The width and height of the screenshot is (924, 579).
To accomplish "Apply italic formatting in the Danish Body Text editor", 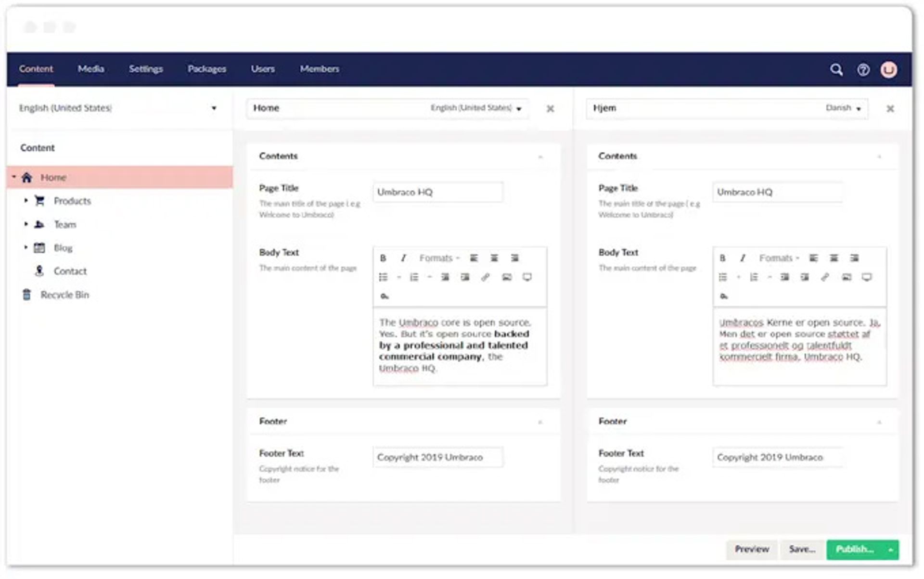I will [x=742, y=258].
